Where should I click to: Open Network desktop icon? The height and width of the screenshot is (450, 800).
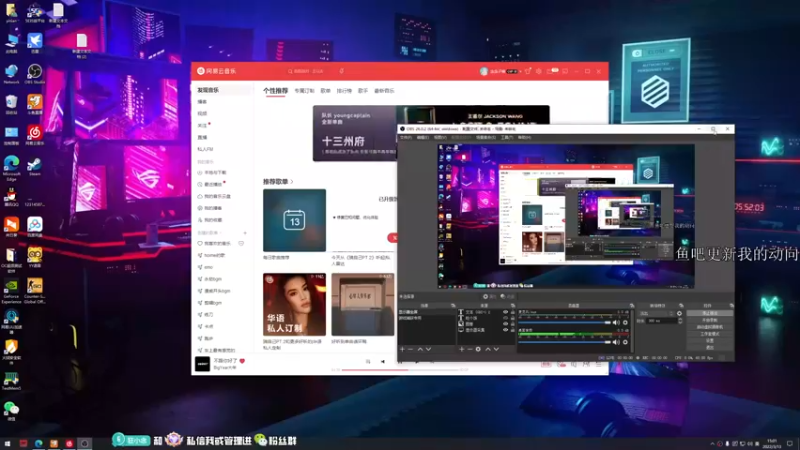point(11,74)
